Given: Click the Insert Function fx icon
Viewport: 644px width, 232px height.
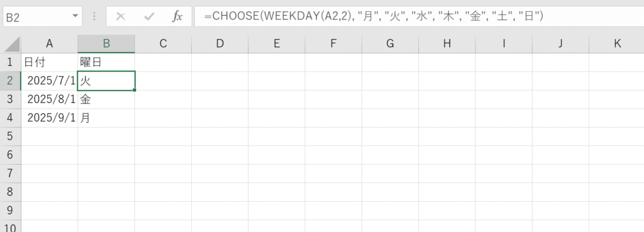Looking at the screenshot, I should 177,16.
